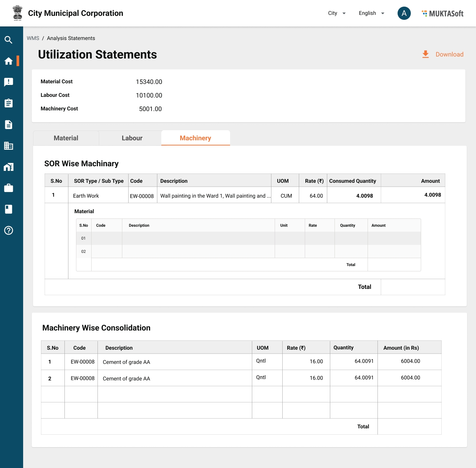Switch to the Material tab
The width and height of the screenshot is (476, 468).
(66, 138)
